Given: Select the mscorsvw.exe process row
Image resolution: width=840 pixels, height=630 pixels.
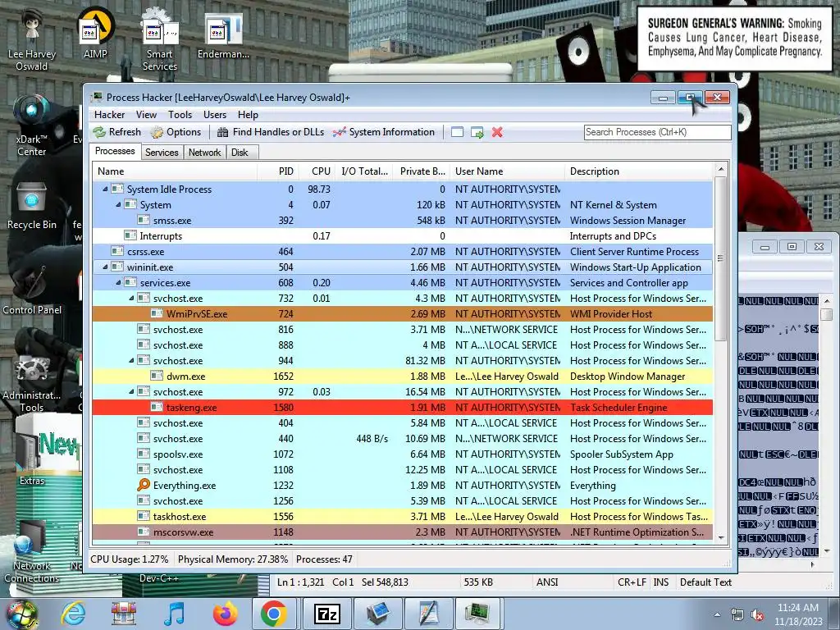Looking at the screenshot, I should [x=402, y=532].
